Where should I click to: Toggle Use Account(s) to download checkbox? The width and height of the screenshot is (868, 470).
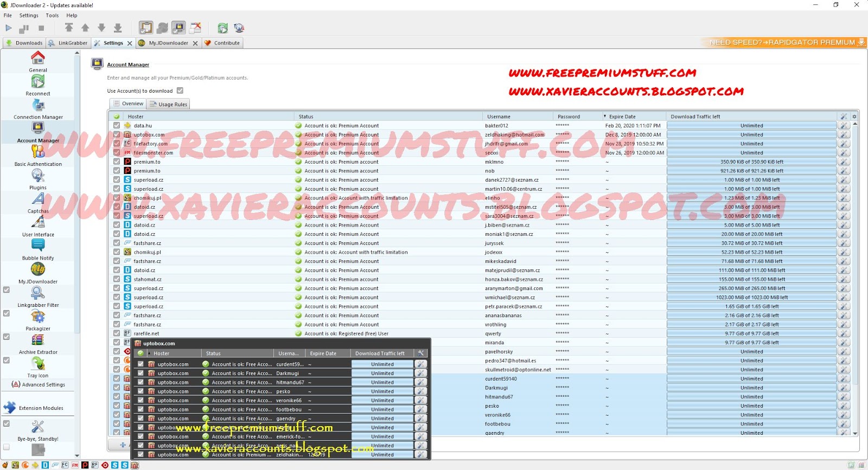180,91
